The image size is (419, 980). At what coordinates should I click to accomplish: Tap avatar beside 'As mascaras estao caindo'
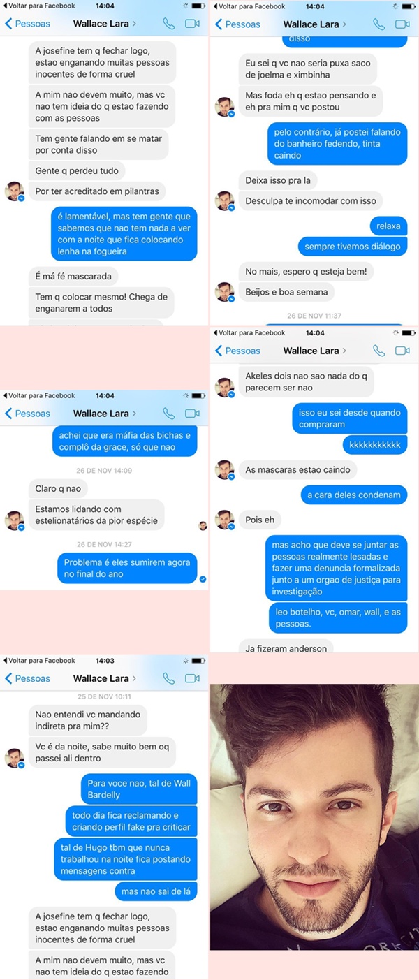click(224, 469)
